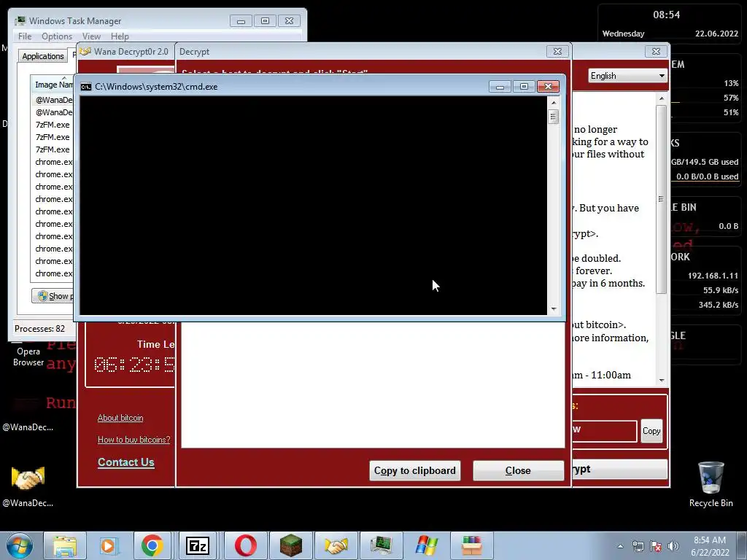Click Show processes from all users button

pos(53,296)
